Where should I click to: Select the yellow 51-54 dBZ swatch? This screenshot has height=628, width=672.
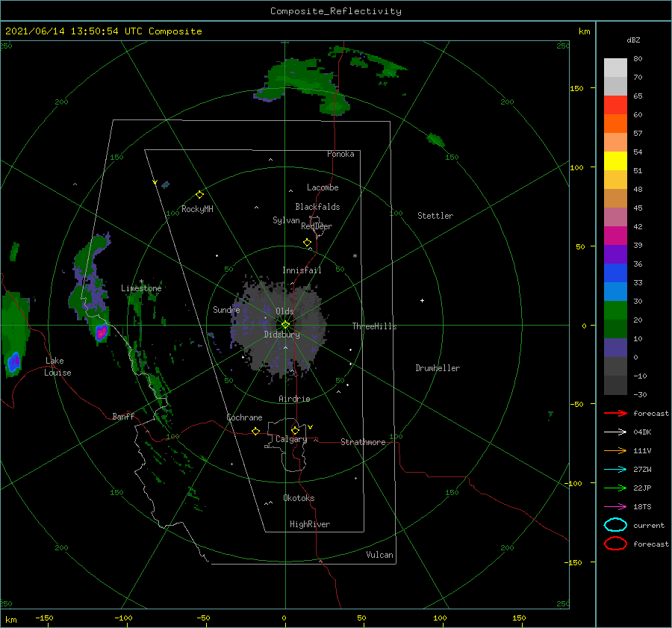click(615, 161)
